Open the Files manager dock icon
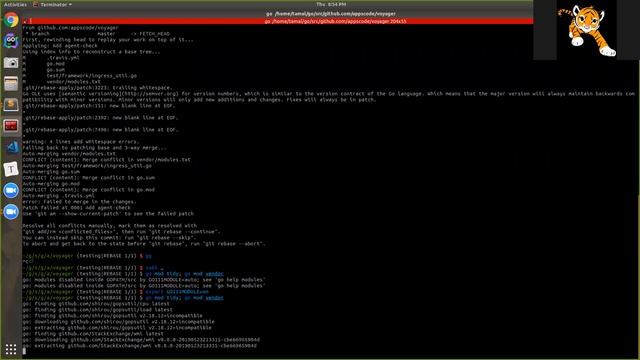The height and width of the screenshot is (360, 640). (11, 84)
